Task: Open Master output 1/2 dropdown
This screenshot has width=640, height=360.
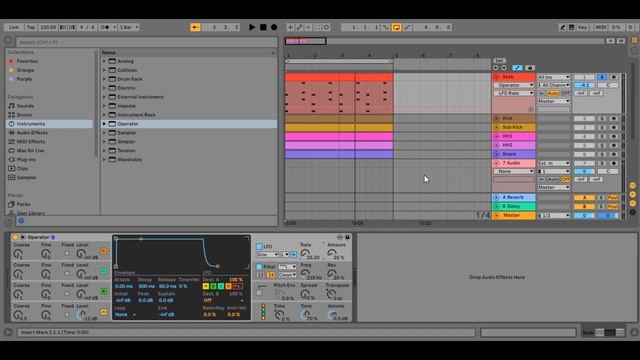Action: coord(553,216)
